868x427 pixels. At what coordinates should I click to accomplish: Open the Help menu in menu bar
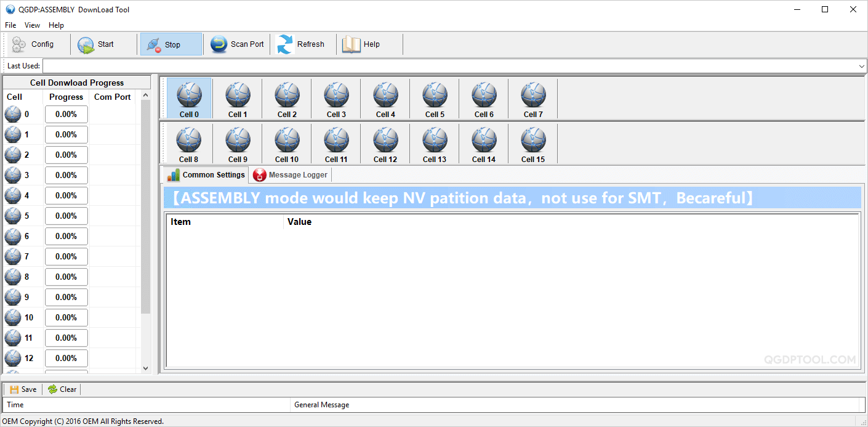pos(56,25)
